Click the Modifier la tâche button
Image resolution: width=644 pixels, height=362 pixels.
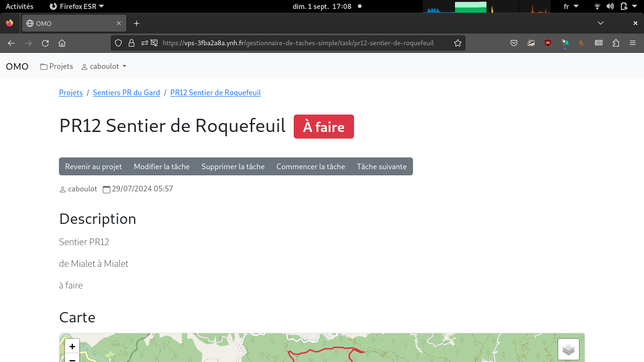click(162, 166)
